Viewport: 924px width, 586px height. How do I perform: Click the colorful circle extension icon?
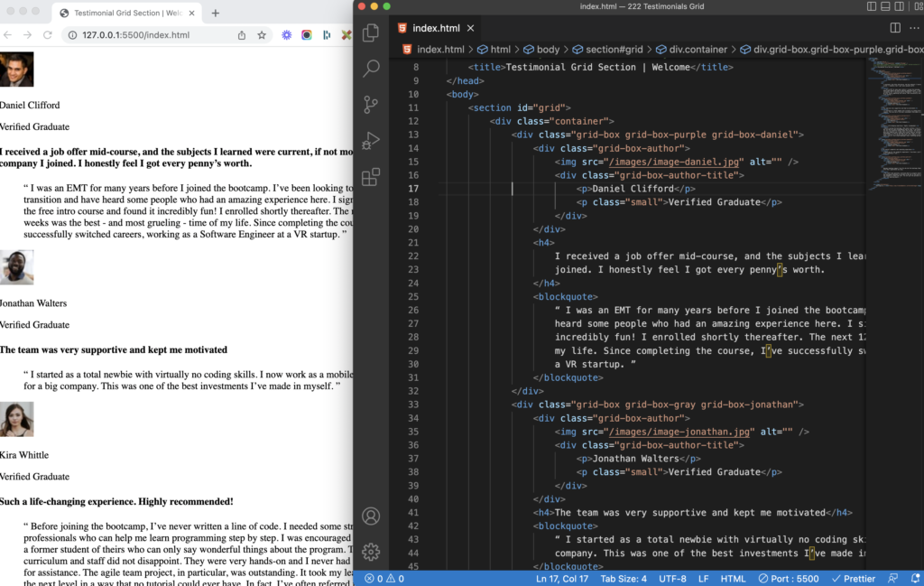click(x=307, y=35)
